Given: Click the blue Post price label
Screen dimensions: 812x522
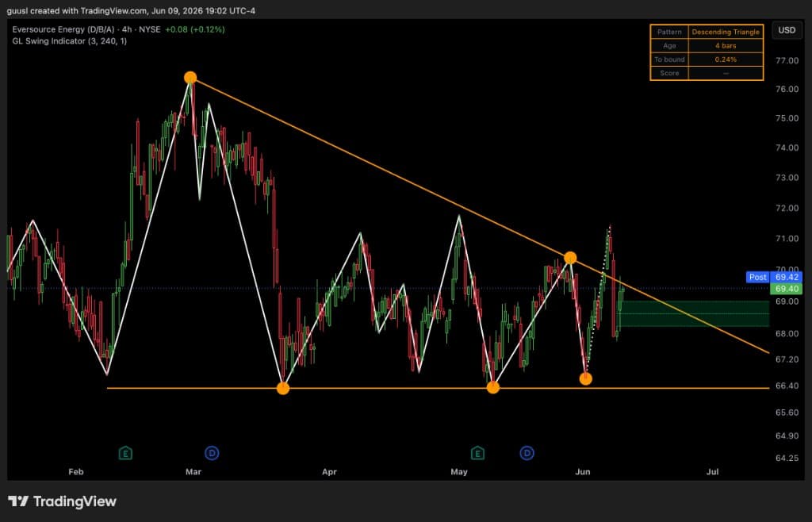Looking at the screenshot, I should pos(758,277).
